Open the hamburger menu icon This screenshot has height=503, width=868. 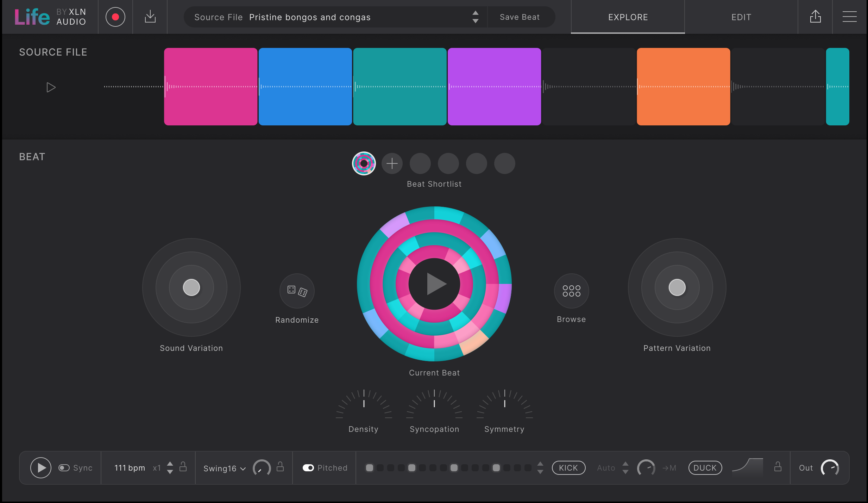click(x=850, y=17)
